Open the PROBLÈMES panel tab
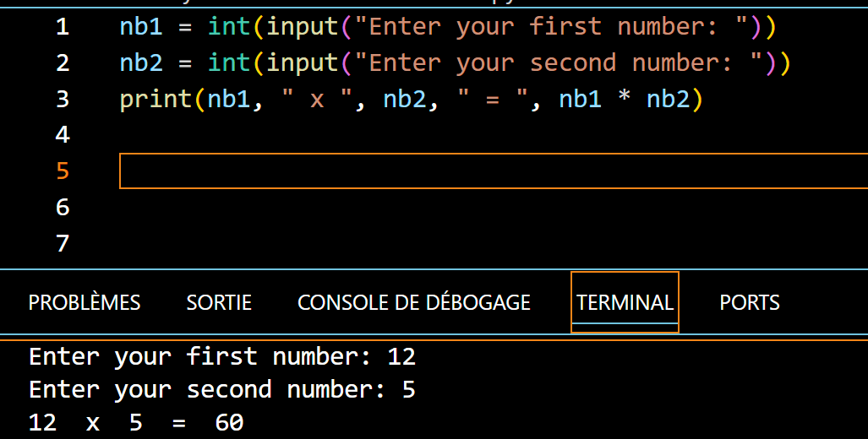 point(85,302)
